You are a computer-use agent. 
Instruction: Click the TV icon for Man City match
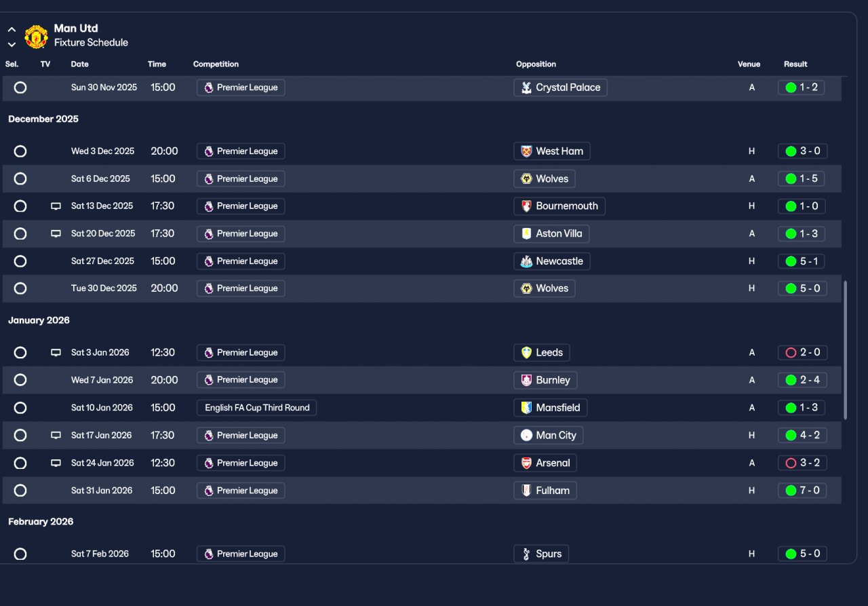coord(56,436)
